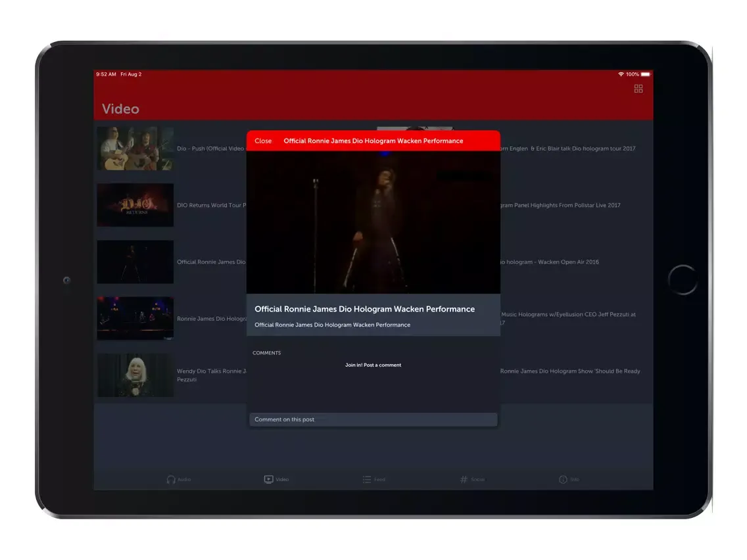Click 'Join in! Post a comment'
The height and width of the screenshot is (560, 747).
(373, 365)
